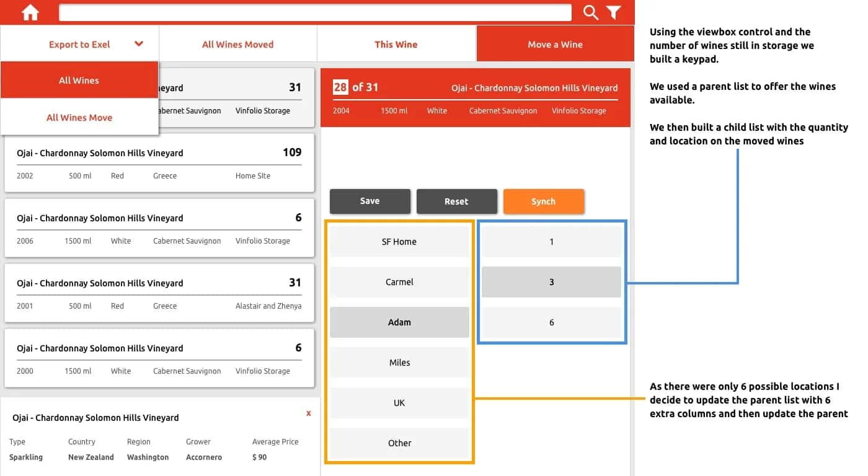
Task: Open the Move a Wine tab
Action: point(555,44)
